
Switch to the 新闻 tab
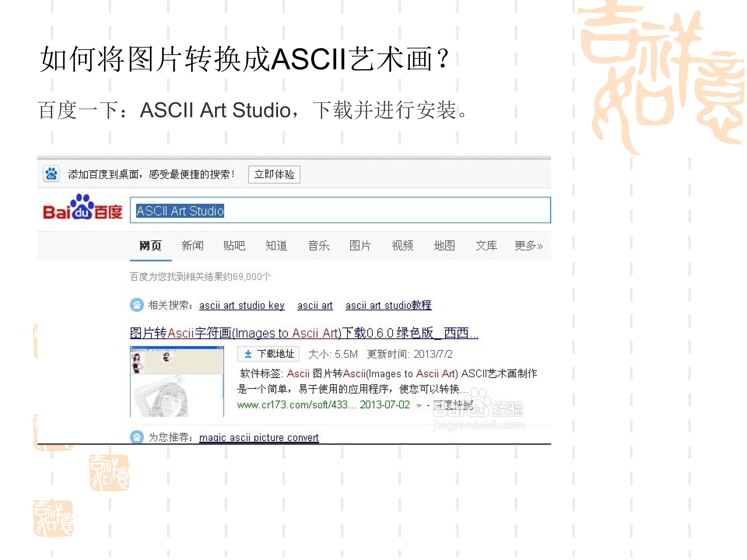192,246
